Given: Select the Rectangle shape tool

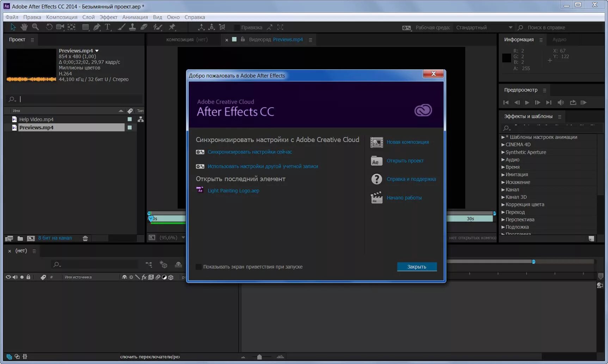Looking at the screenshot, I should pyautogui.click(x=86, y=27).
